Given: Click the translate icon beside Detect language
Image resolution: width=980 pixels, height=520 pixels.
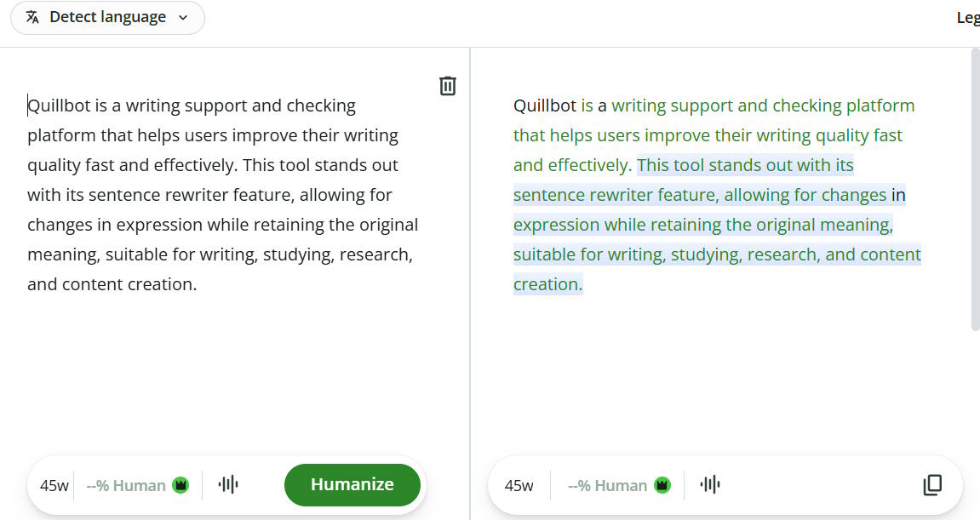Looking at the screenshot, I should tap(32, 18).
